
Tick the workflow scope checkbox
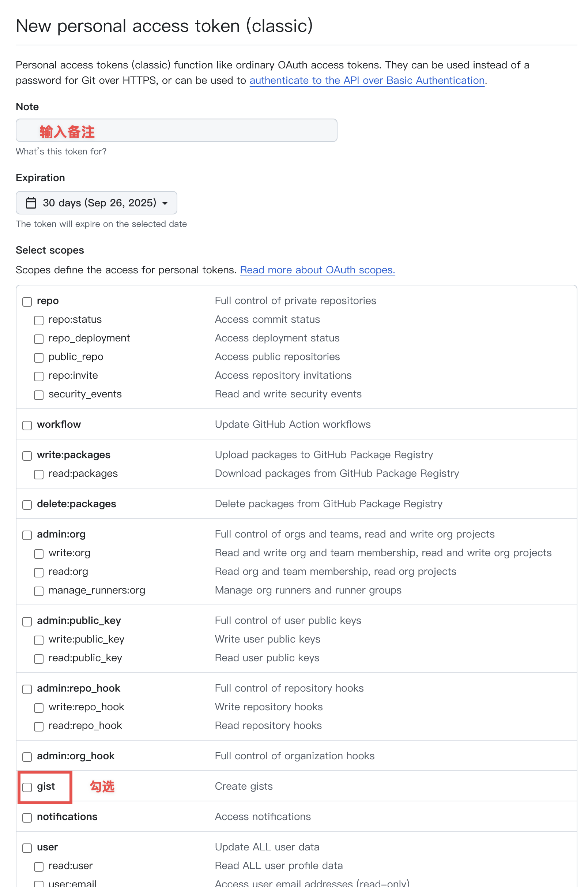[27, 425]
